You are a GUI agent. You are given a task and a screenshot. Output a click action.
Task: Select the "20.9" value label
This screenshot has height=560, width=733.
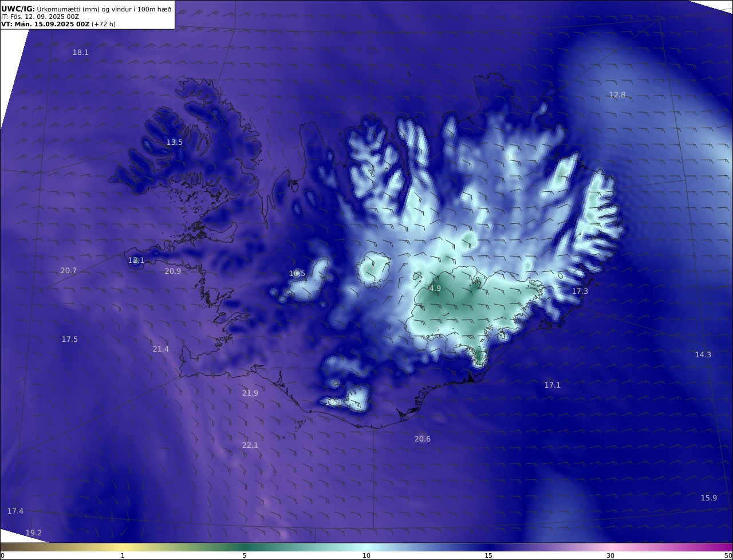(x=173, y=271)
